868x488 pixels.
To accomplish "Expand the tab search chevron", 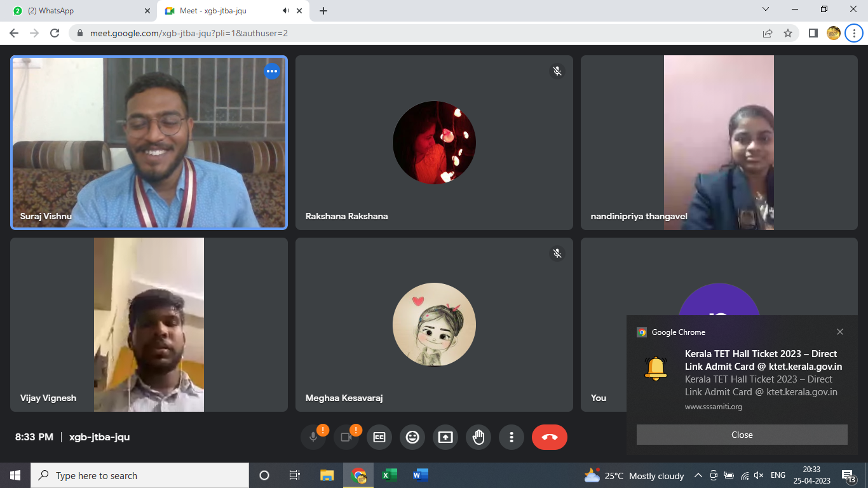I will click(766, 10).
